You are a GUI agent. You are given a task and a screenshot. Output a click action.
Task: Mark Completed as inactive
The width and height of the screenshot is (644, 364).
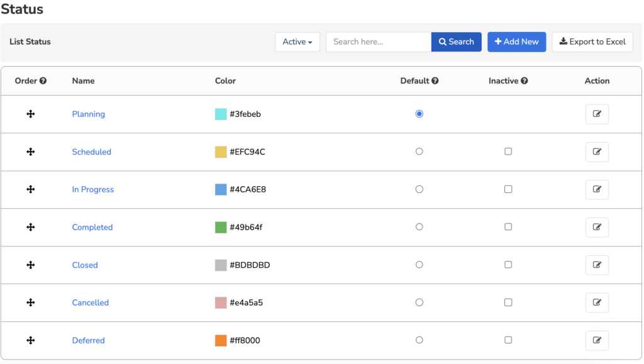[x=508, y=227]
